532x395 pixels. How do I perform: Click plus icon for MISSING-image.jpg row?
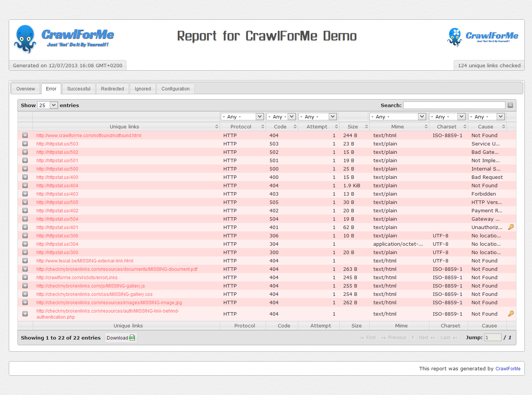coord(25,303)
